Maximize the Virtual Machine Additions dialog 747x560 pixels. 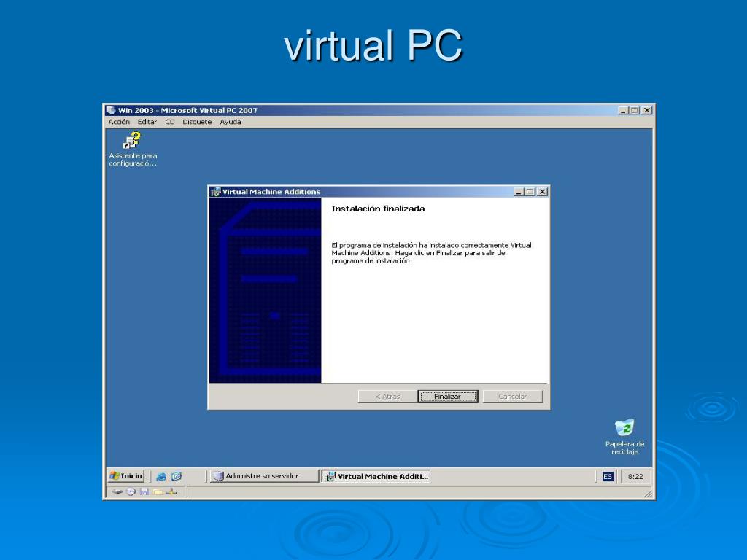pyautogui.click(x=530, y=192)
